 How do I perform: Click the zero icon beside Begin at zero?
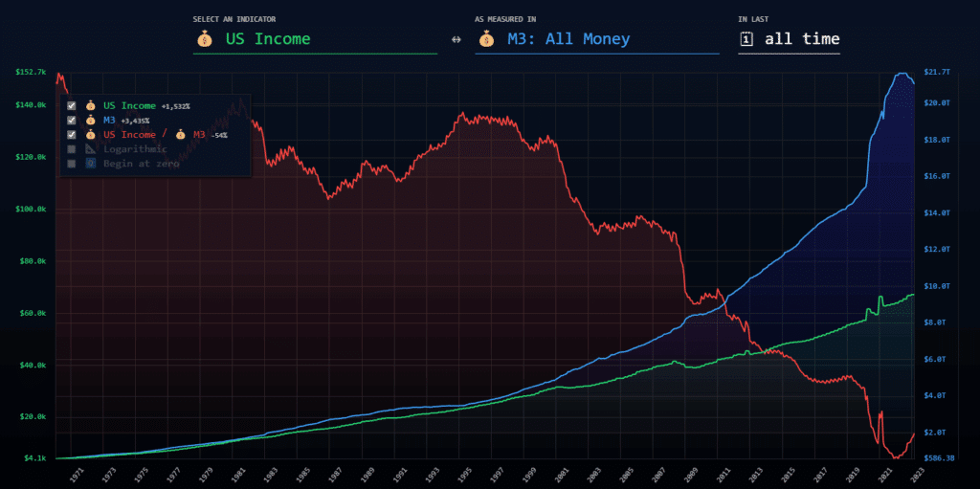pyautogui.click(x=91, y=164)
